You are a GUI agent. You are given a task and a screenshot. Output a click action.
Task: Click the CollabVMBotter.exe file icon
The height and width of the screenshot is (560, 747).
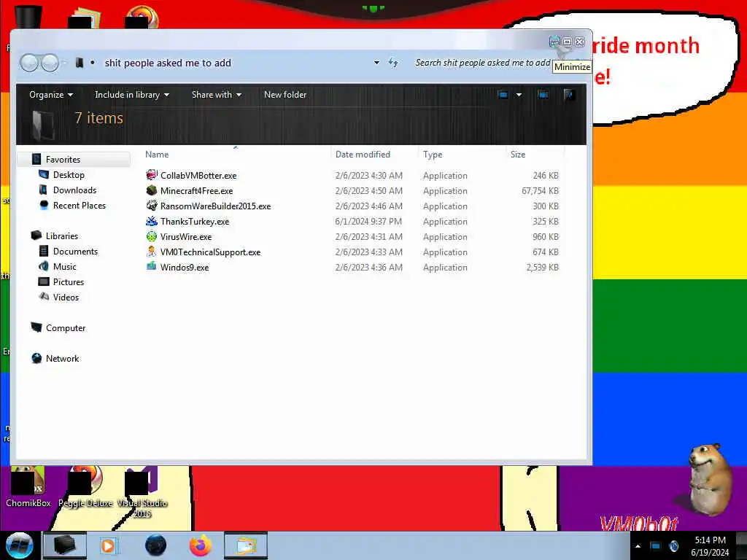click(152, 175)
